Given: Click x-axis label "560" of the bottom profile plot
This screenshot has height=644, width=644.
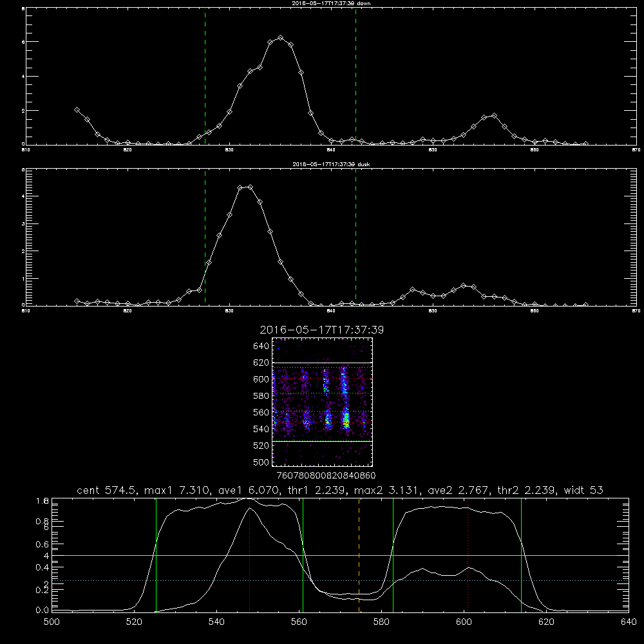Looking at the screenshot, I should pos(299,622).
